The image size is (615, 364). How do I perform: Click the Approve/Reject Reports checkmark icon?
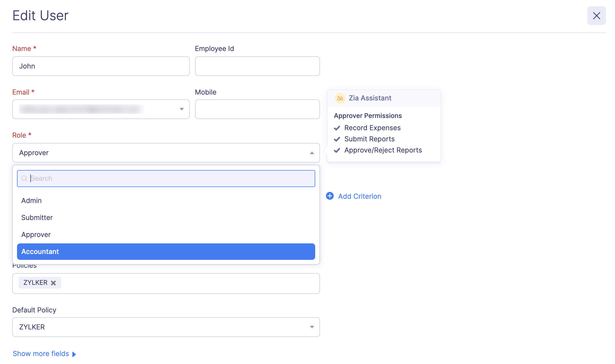(337, 150)
